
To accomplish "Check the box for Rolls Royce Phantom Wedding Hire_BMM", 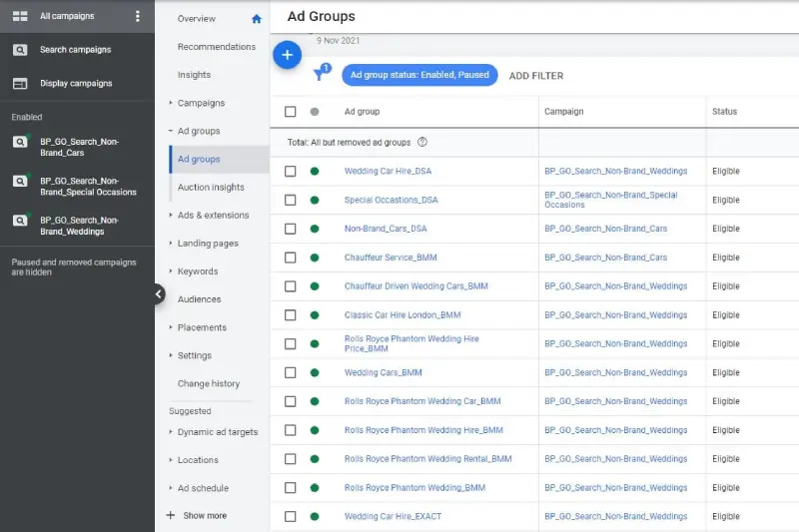I will click(x=290, y=430).
